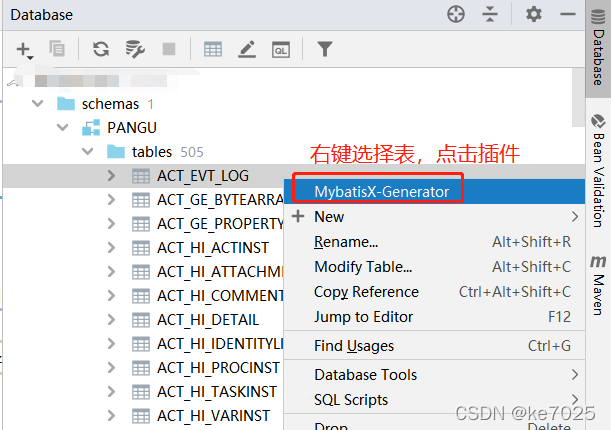
Task: Click the Database tree vertical scrollbar
Action: 578,97
